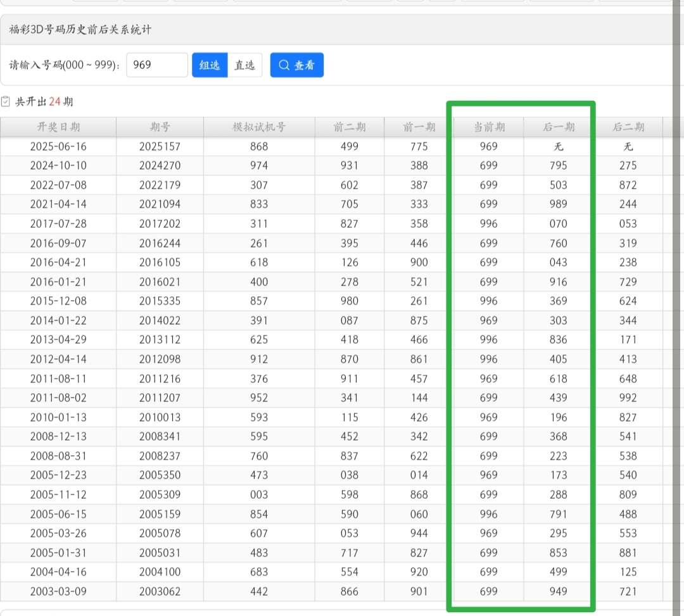The width and height of the screenshot is (684, 616).
Task: Select date cell 2014-01-22
Action: (x=58, y=320)
